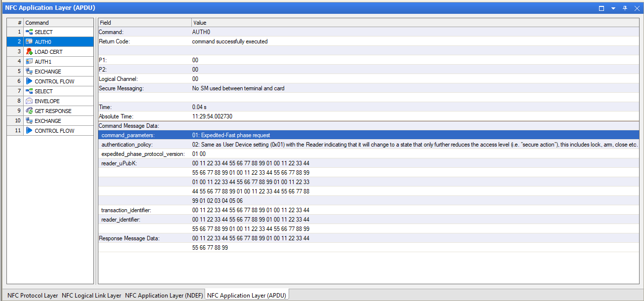Select the authentication_policy data row

click(368, 145)
